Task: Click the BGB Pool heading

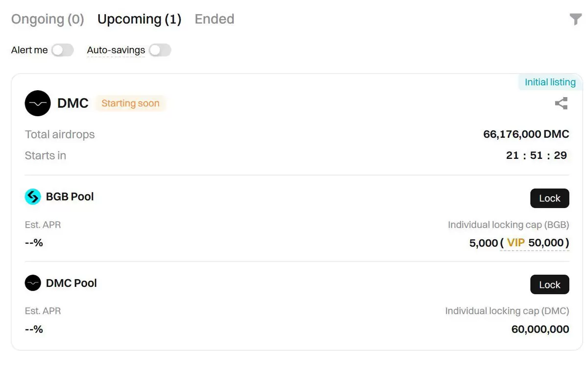Action: 70,197
